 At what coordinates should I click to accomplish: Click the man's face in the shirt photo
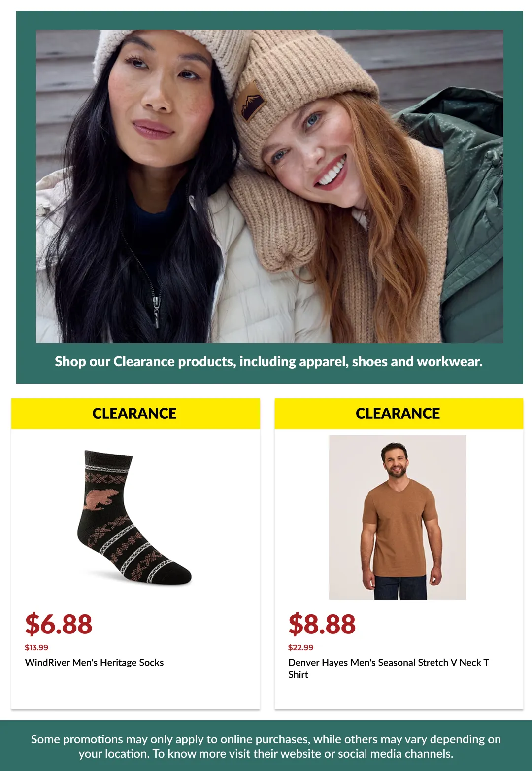pos(395,461)
